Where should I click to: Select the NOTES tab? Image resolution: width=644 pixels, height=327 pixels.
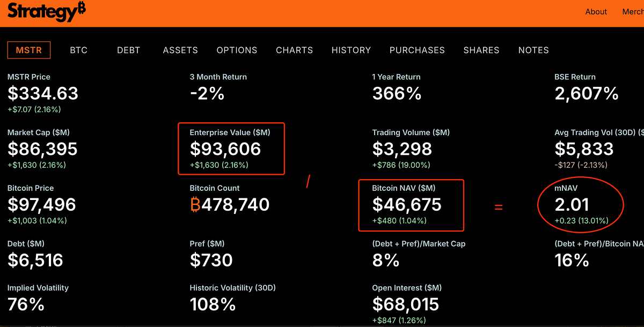pyautogui.click(x=533, y=50)
